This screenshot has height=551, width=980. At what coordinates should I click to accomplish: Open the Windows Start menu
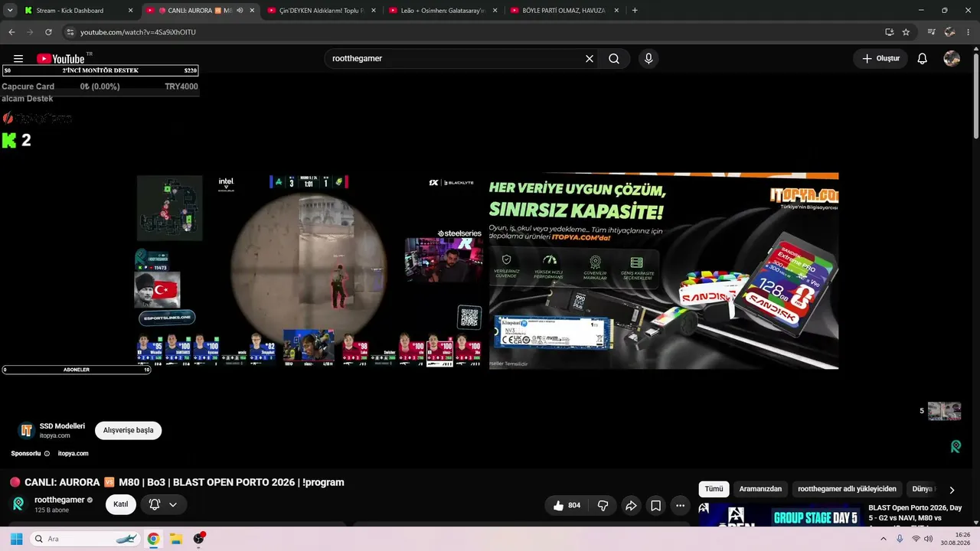16,539
